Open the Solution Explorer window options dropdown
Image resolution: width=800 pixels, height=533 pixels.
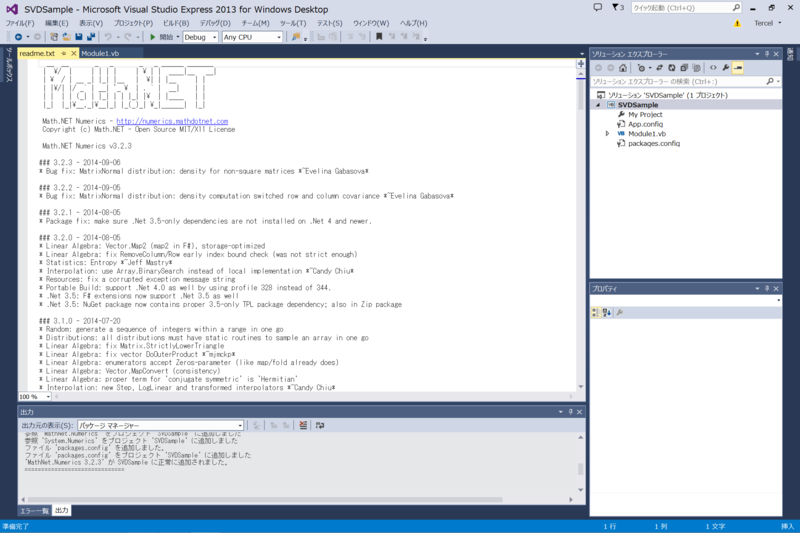coord(757,54)
